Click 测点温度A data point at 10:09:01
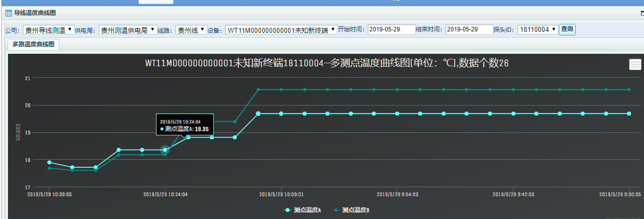This screenshot has width=644, height=219. pos(281,113)
